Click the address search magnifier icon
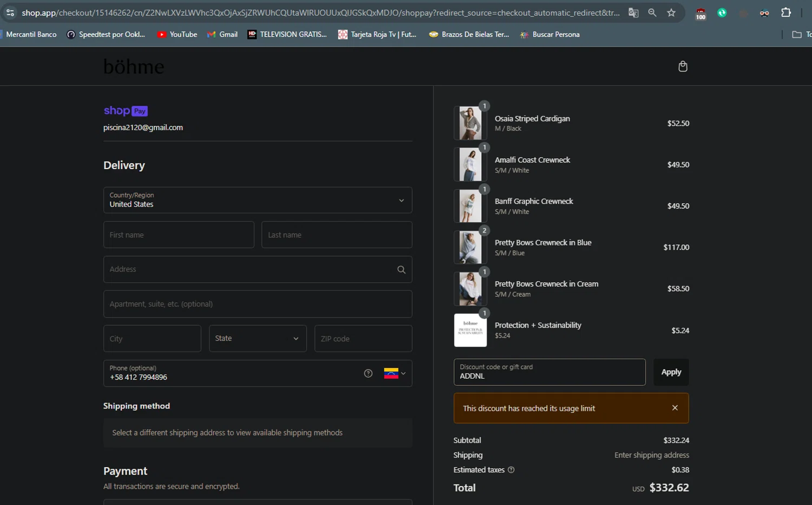This screenshot has width=812, height=505. coord(401,269)
